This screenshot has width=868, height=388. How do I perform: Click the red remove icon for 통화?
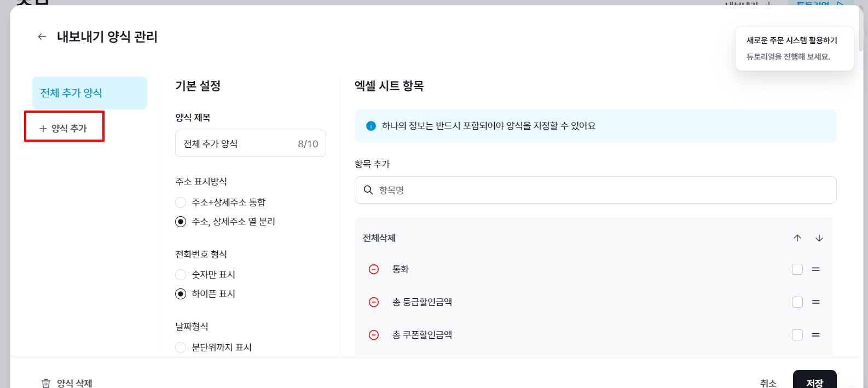click(x=374, y=269)
